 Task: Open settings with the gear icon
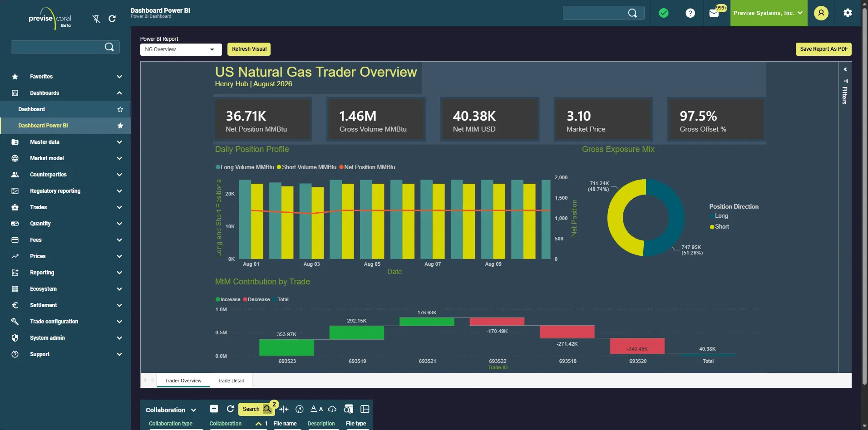point(848,13)
